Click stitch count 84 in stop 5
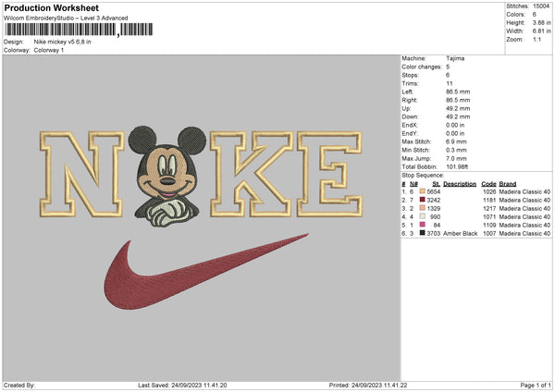 click(438, 225)
